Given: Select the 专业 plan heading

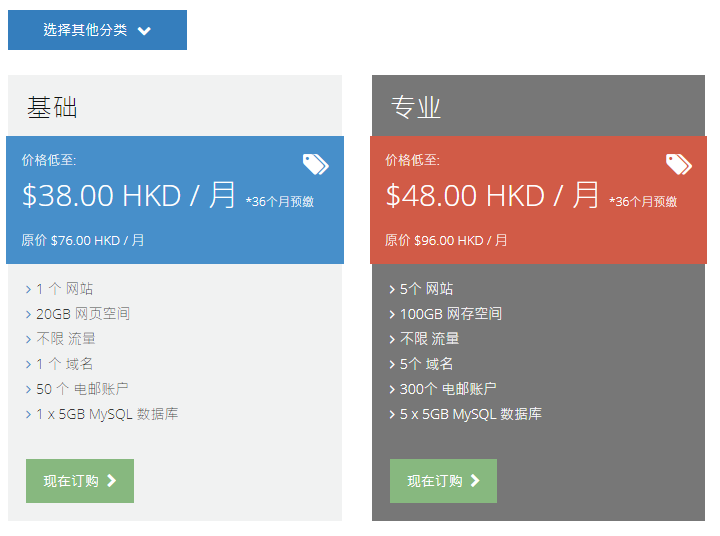Looking at the screenshot, I should pyautogui.click(x=416, y=107).
